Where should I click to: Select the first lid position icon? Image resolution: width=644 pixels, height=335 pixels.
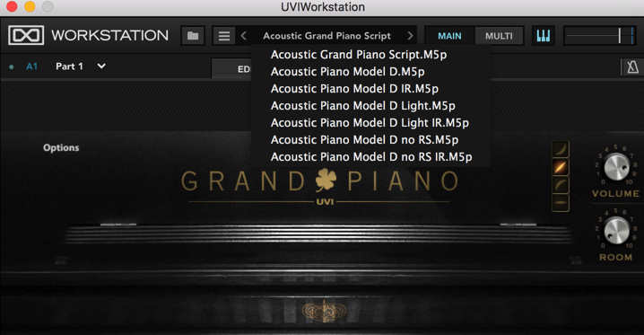click(x=561, y=149)
